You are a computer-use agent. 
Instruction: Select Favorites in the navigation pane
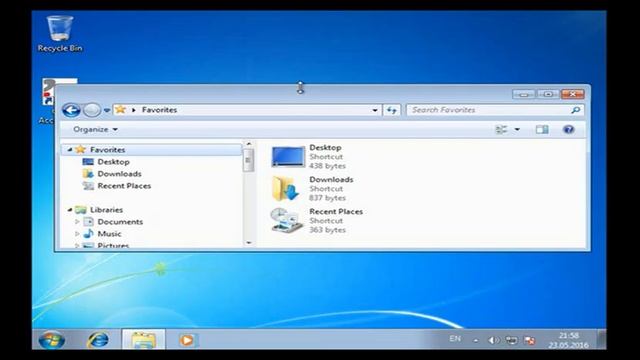point(107,150)
